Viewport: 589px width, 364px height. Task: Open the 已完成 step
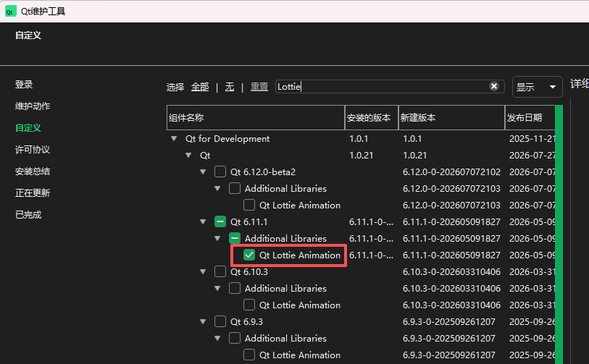tap(28, 215)
